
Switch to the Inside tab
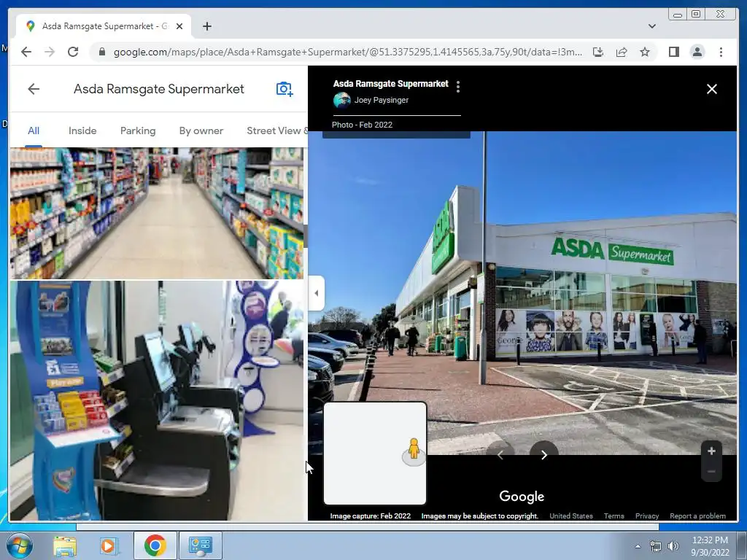point(82,131)
